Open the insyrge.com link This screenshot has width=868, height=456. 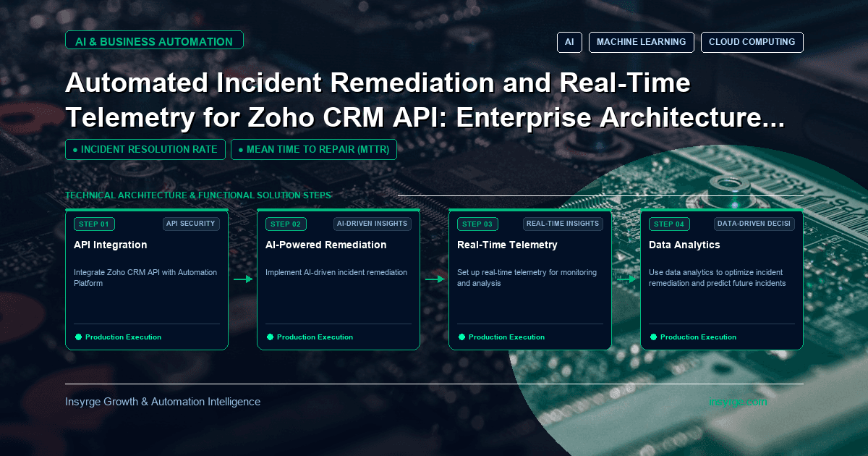(738, 402)
